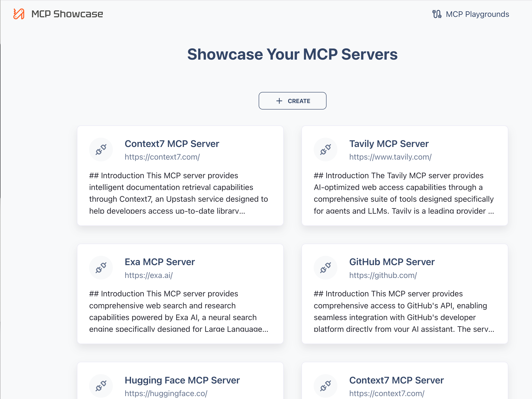The height and width of the screenshot is (399, 532).
Task: Click the GitHub MCP Server plug icon
Action: tap(325, 268)
